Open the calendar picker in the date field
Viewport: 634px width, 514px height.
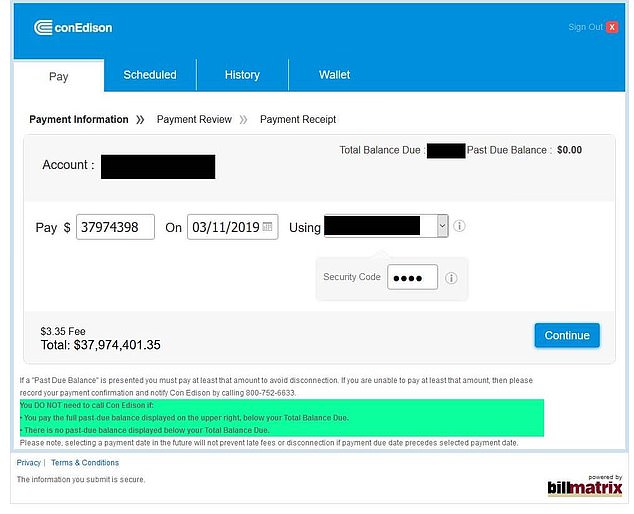(268, 227)
